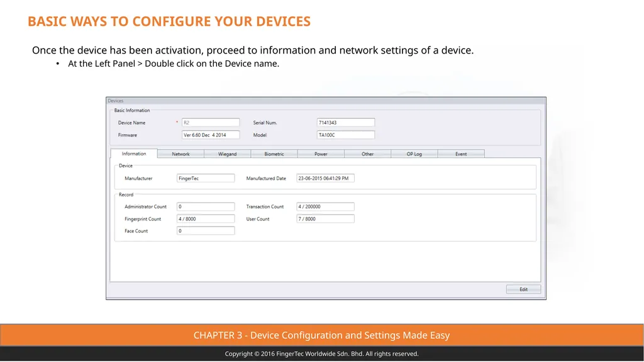Open the Wiegand tab
The width and height of the screenshot is (644, 362).
[227, 154]
